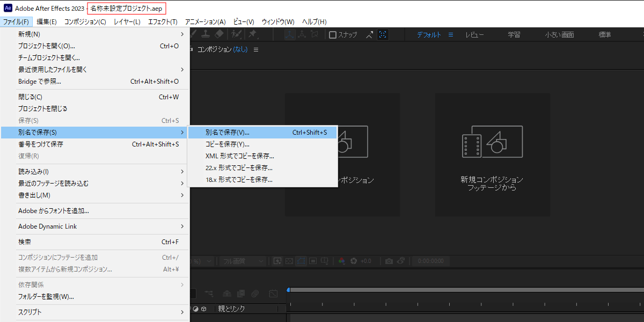Open grid and guide options icon
The width and height of the screenshot is (644, 322).
pos(324,261)
